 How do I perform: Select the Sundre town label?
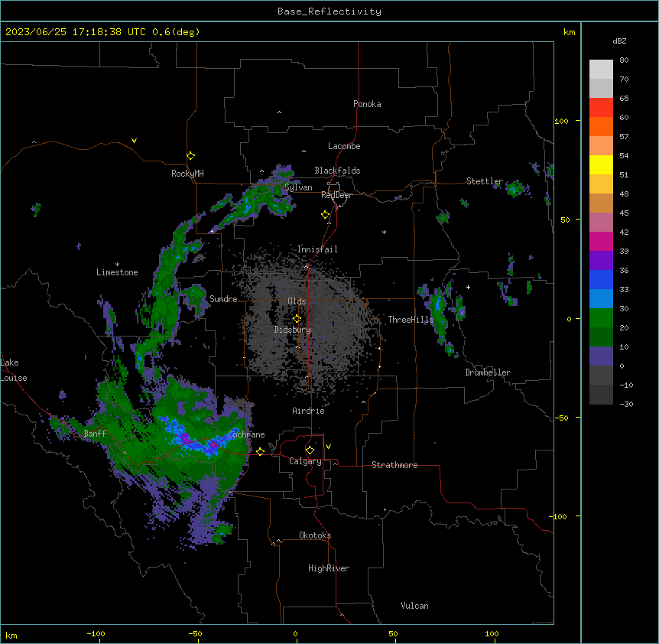point(223,299)
